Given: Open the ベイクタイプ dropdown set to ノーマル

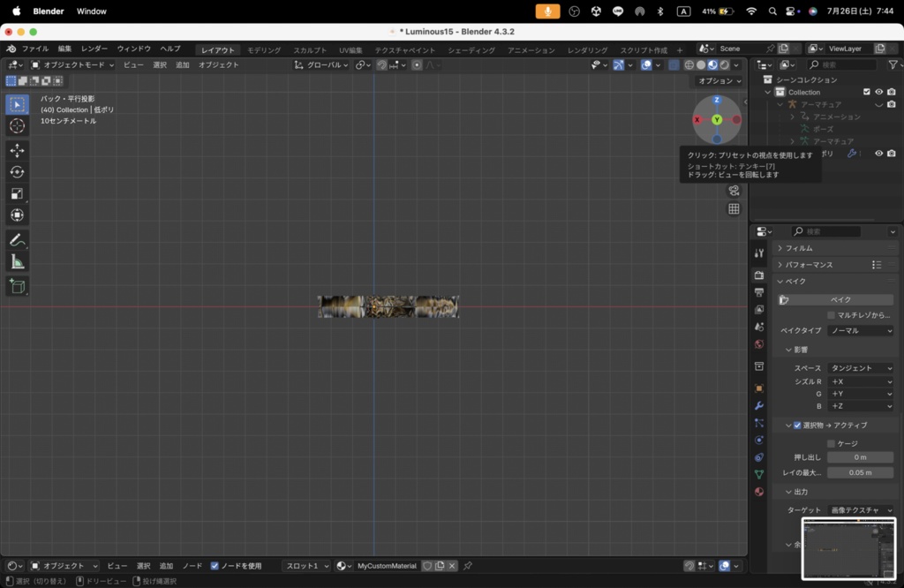Looking at the screenshot, I should 861,331.
